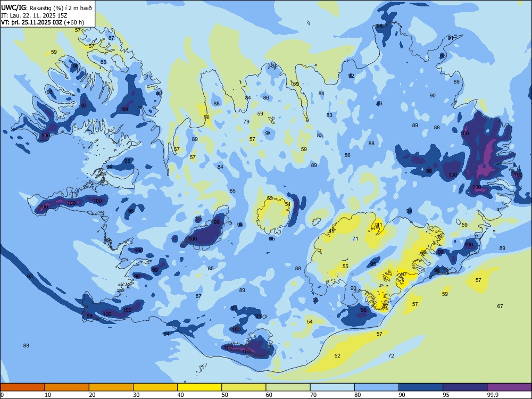The image size is (532, 399).
Task: Select the '46' humidity value
Action: (x=423, y=252)
